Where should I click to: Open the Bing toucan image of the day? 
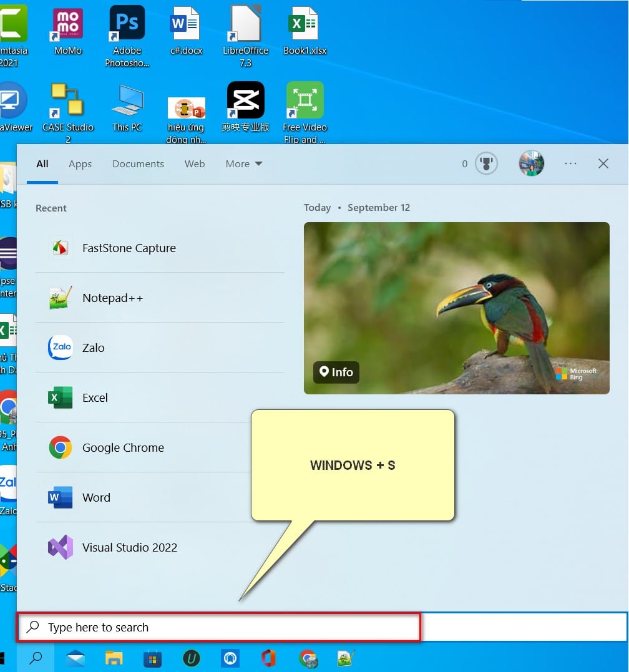tap(456, 308)
